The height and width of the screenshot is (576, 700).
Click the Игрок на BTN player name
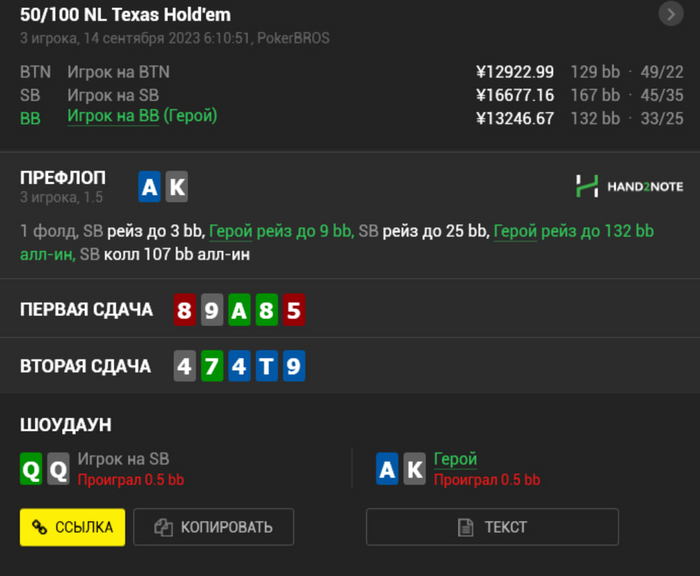(118, 72)
